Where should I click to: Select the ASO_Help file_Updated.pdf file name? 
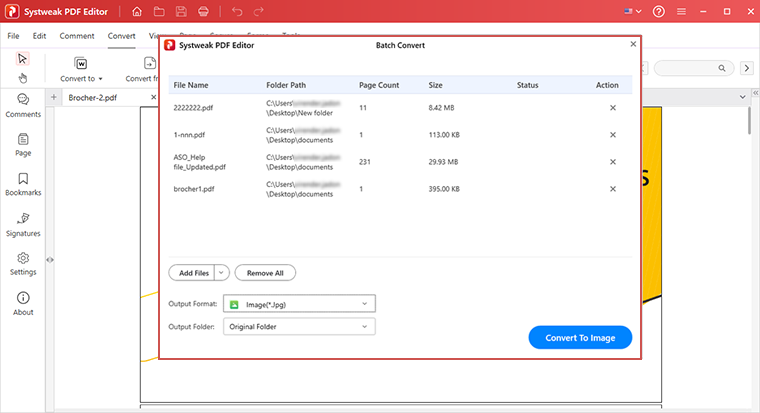click(x=200, y=162)
